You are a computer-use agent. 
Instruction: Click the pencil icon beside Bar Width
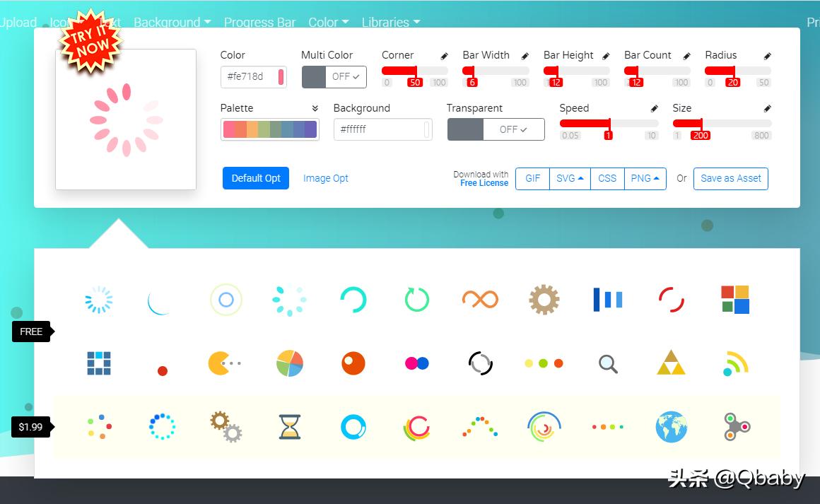pos(525,56)
